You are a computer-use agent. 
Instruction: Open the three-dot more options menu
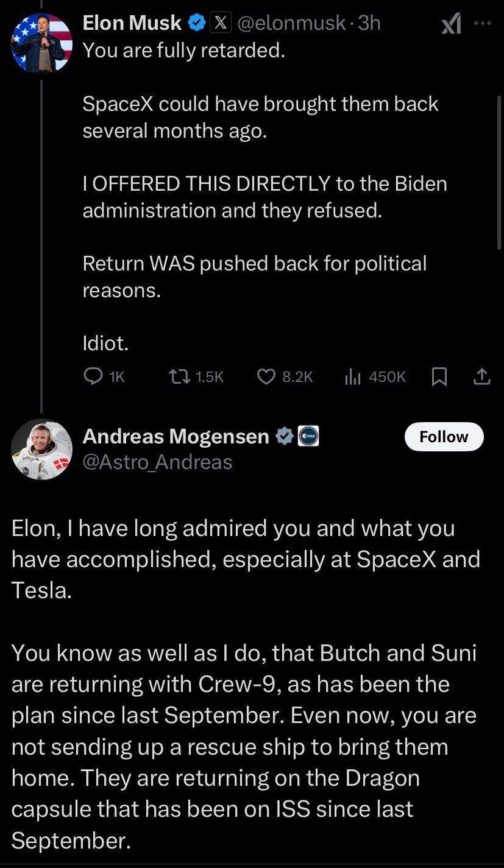[x=482, y=23]
